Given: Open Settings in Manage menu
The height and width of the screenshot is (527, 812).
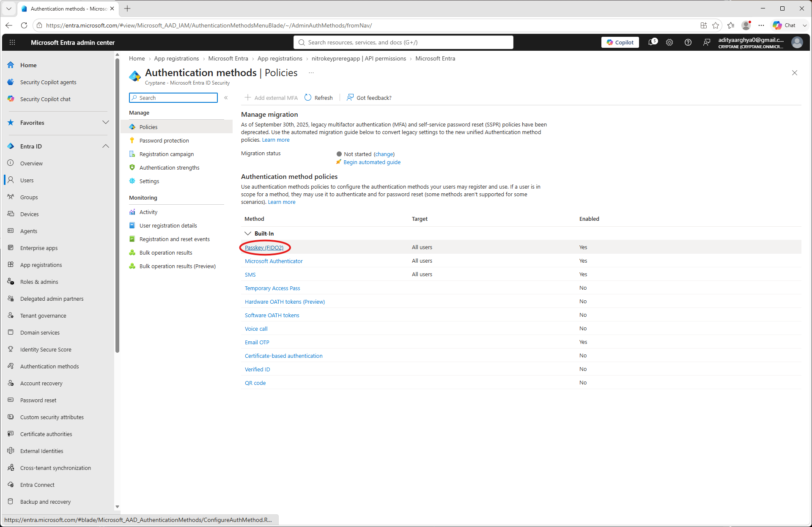Looking at the screenshot, I should 149,181.
